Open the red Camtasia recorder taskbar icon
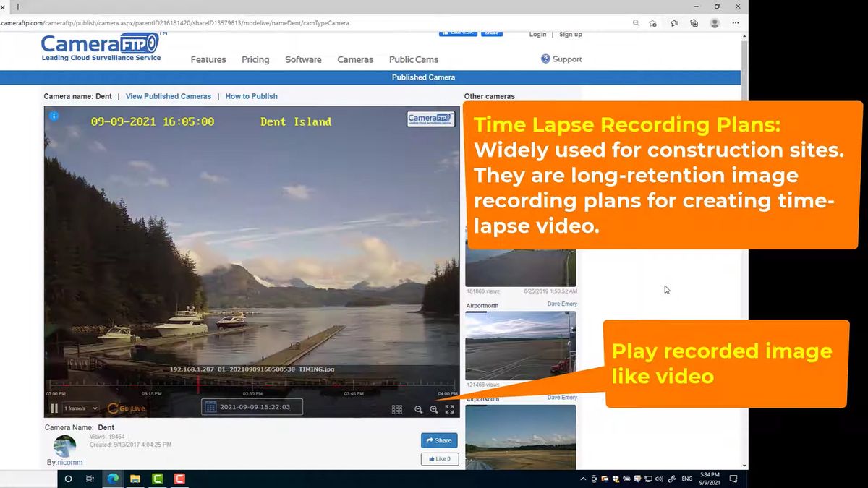868x488 pixels. [179, 479]
